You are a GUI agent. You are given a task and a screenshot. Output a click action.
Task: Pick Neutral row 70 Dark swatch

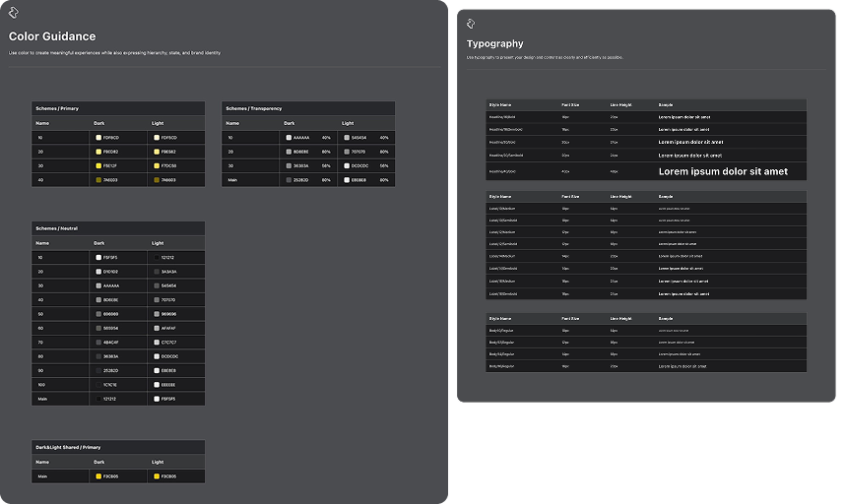click(x=98, y=343)
